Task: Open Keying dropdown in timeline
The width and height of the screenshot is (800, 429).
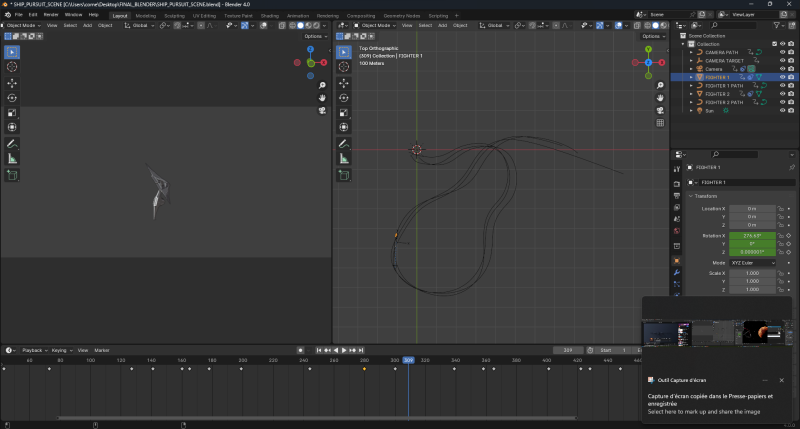Action: (x=61, y=350)
